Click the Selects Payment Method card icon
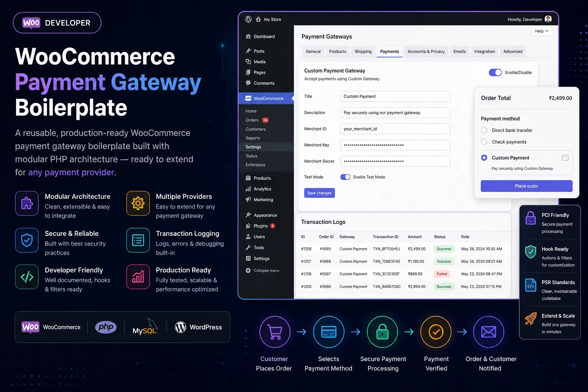This screenshot has height=392, width=588. coord(328,332)
